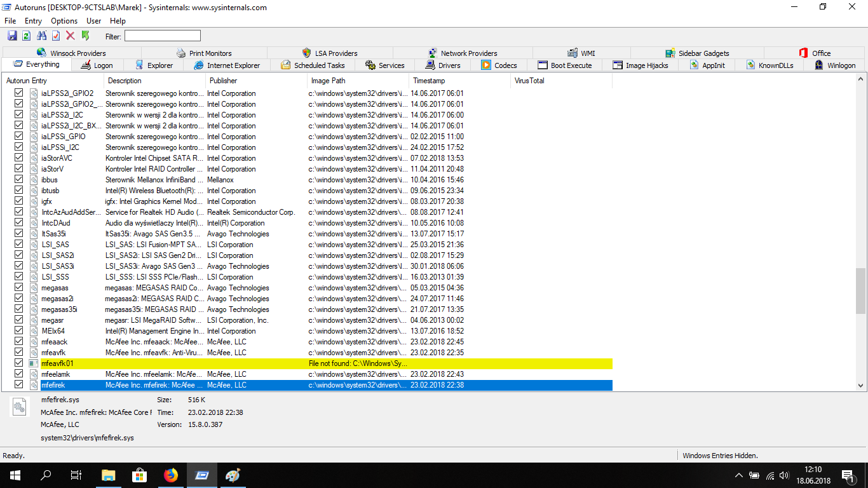Switch to the Print Monitors tab

point(204,53)
